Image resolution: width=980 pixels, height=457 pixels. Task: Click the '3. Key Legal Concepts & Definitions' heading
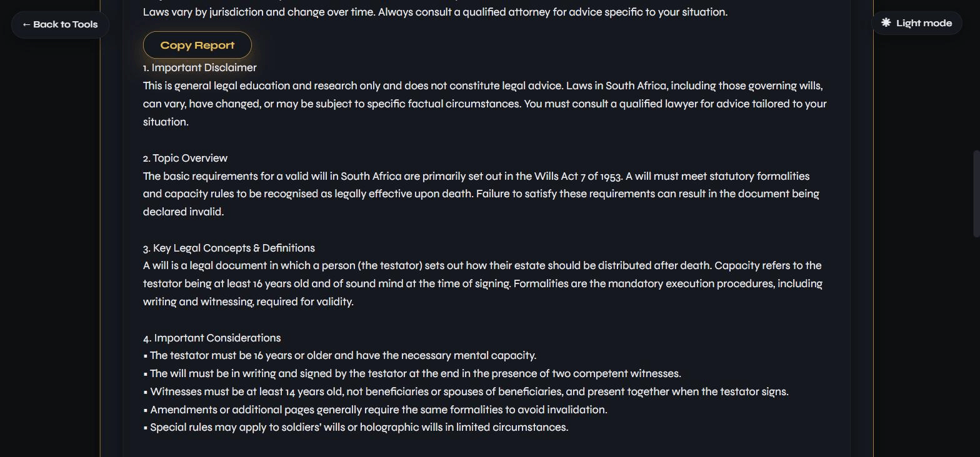[x=229, y=248]
